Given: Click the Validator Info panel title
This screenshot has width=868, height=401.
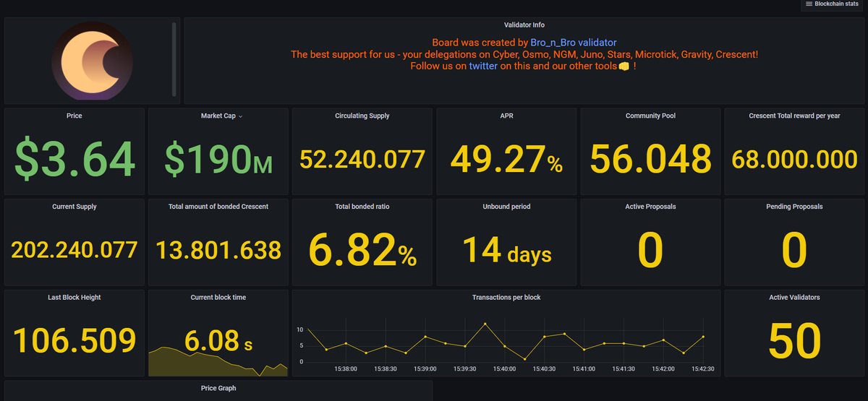Looking at the screenshot, I should [524, 25].
